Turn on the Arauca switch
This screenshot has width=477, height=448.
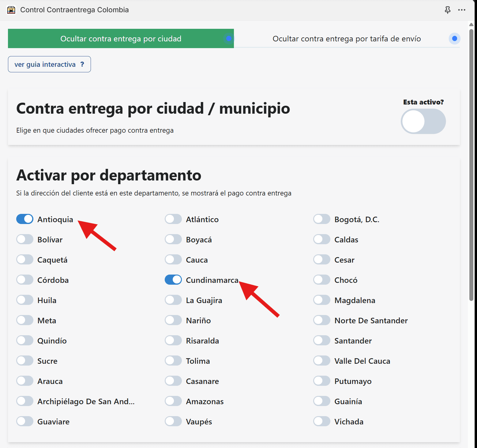pyautogui.click(x=25, y=381)
